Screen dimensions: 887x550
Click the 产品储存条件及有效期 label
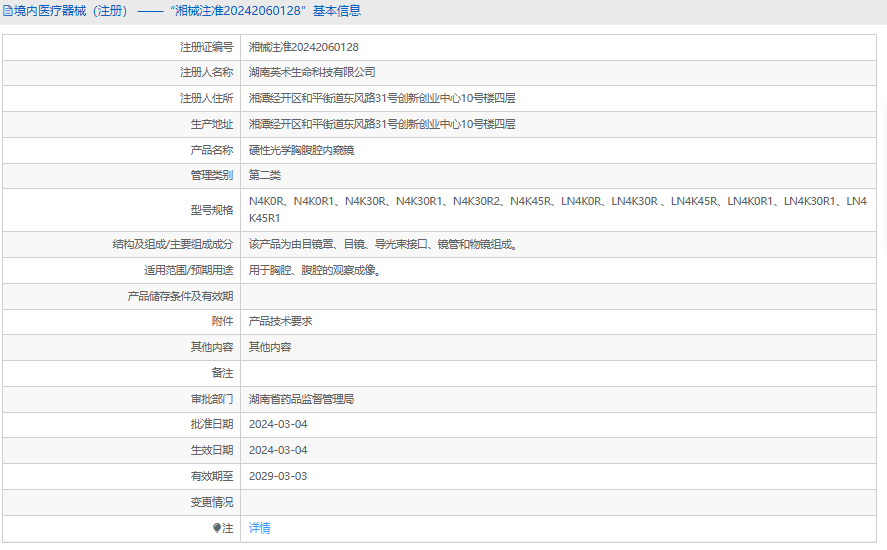click(x=180, y=296)
